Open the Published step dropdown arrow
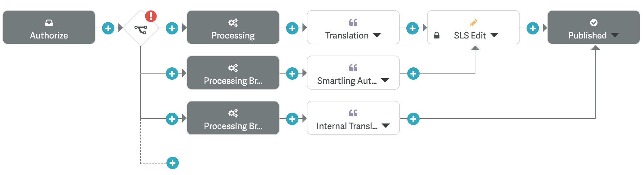644x175 pixels. point(615,35)
